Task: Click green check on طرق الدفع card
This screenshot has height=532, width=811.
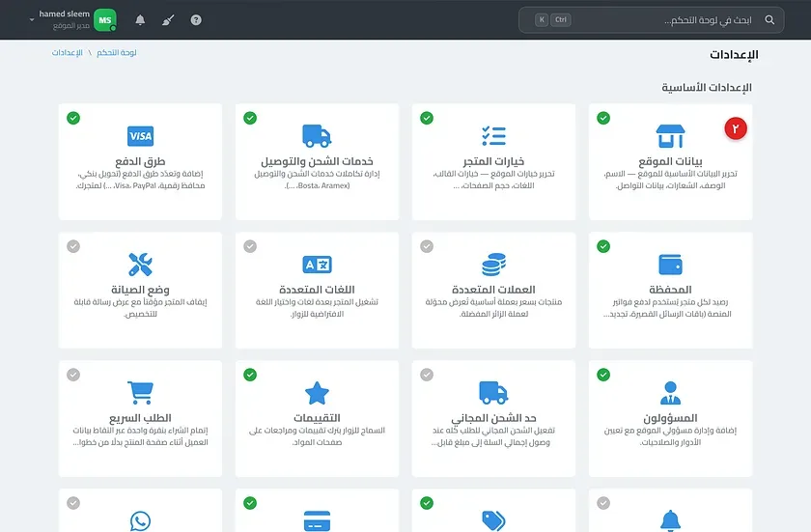Action: pyautogui.click(x=73, y=118)
